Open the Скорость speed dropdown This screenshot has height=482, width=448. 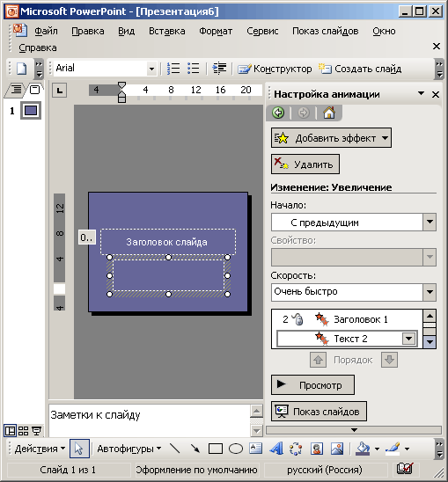(x=430, y=292)
